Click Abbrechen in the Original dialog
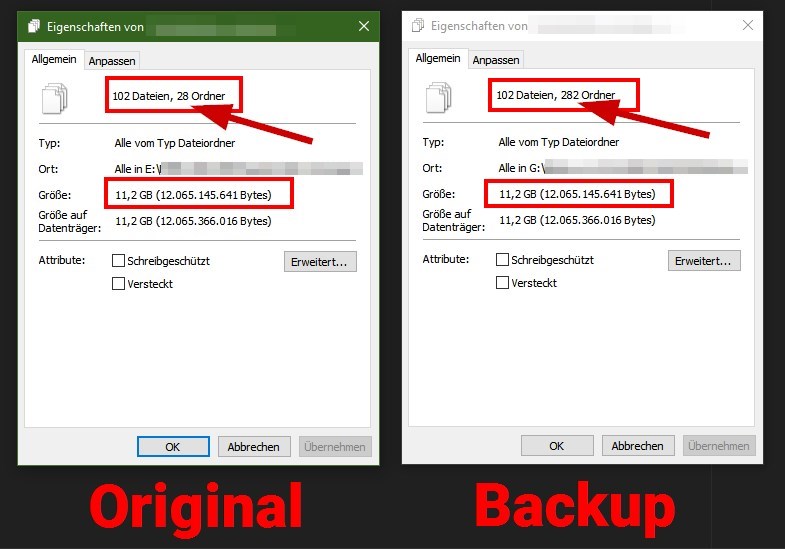The image size is (785, 549). [254, 447]
